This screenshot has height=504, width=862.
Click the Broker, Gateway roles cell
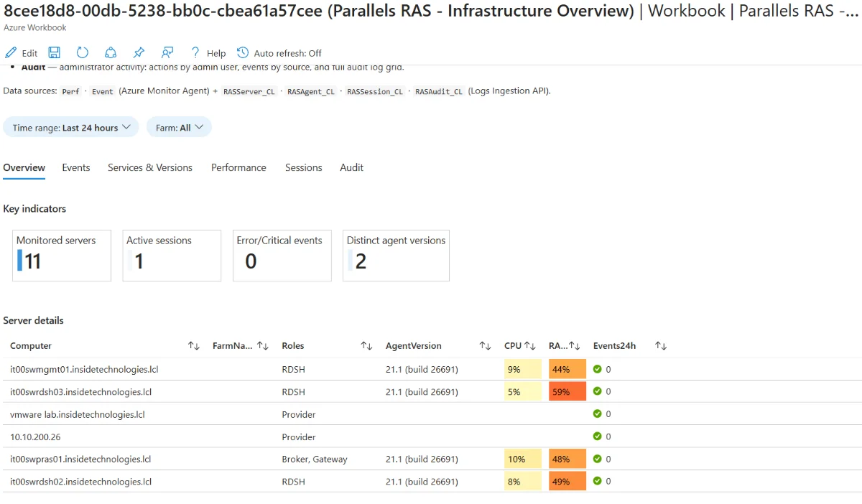(x=315, y=459)
